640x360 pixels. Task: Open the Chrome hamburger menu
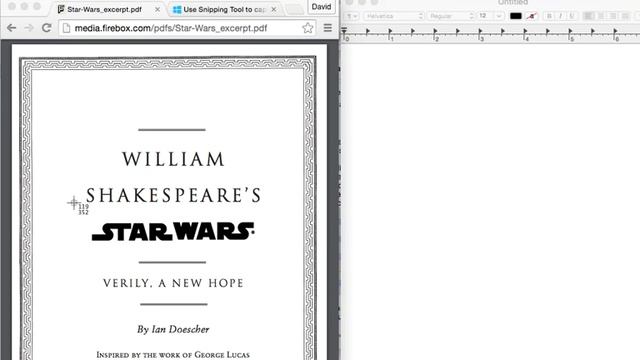(327, 28)
